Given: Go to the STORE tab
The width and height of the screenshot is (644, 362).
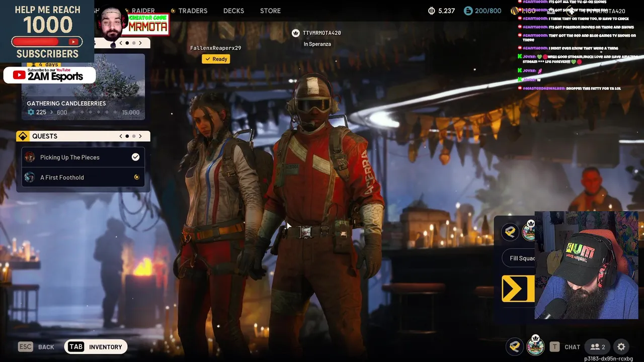Looking at the screenshot, I should point(270,11).
